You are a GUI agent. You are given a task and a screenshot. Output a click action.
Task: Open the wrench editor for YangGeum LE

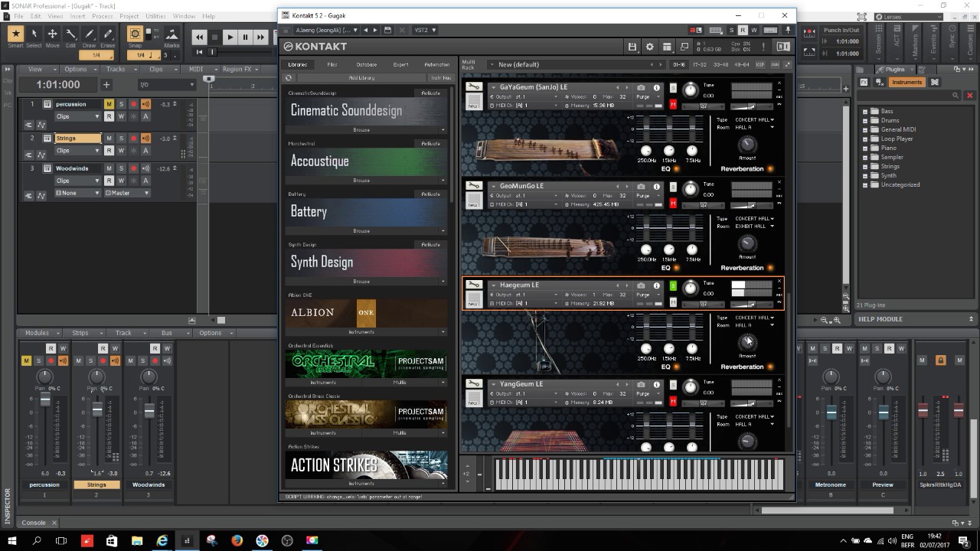[474, 384]
